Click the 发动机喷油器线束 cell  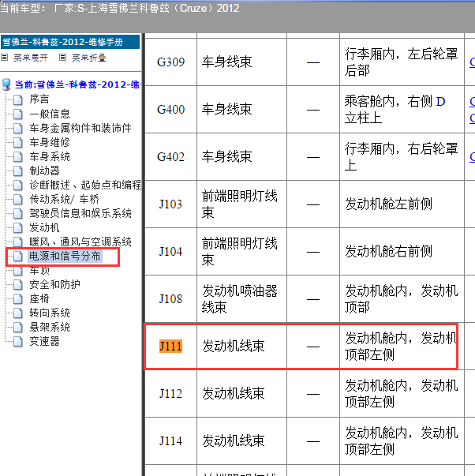(x=241, y=298)
